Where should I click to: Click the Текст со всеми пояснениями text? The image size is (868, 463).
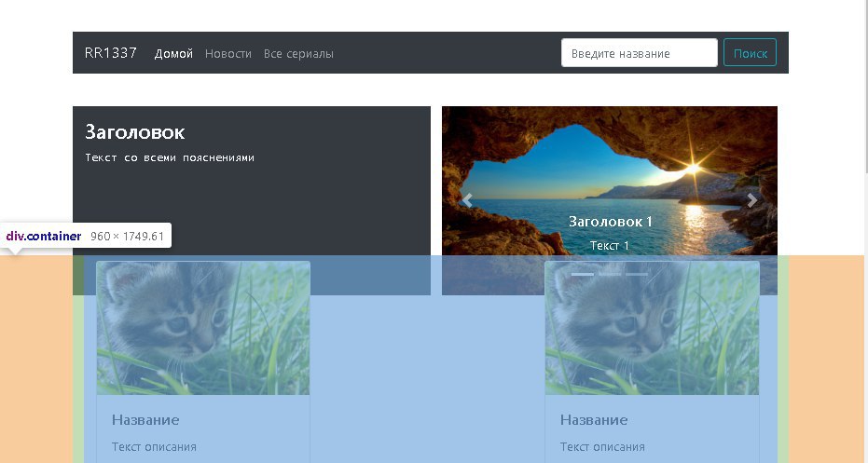pyautogui.click(x=170, y=157)
